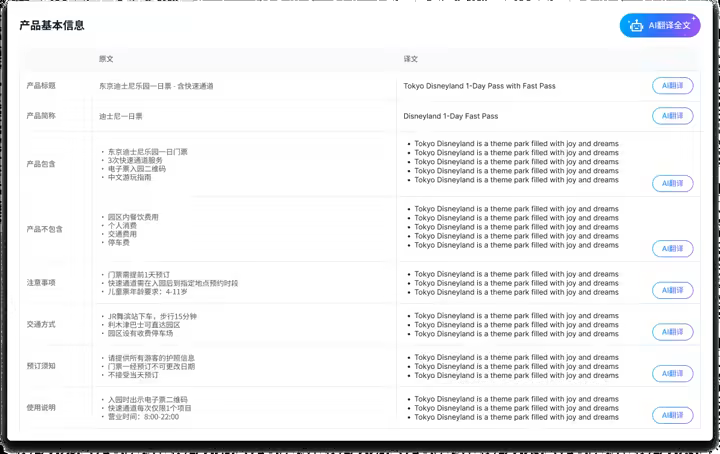Click the 产品标题 row label
Image resolution: width=720 pixels, height=454 pixels.
coord(41,85)
